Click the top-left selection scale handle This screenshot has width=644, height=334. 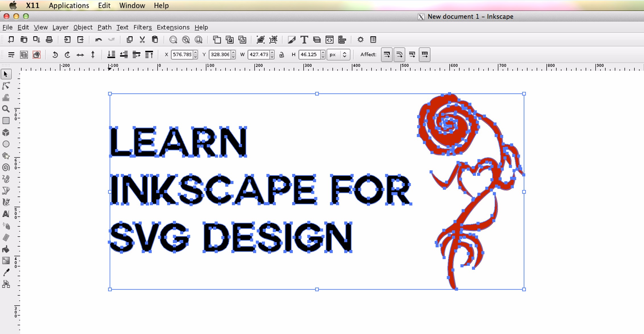pyautogui.click(x=110, y=94)
